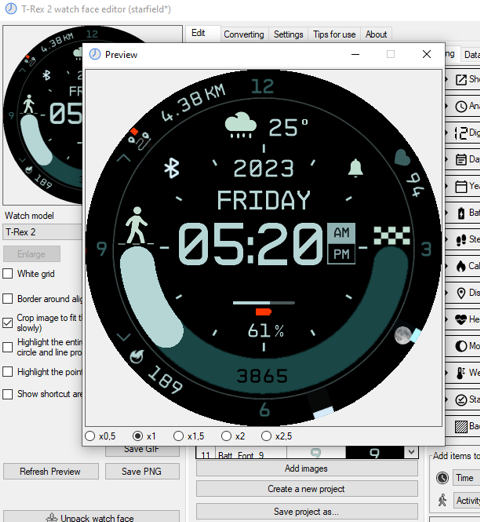Click the Activity add-item button
The height and width of the screenshot is (522, 480).
466,500
